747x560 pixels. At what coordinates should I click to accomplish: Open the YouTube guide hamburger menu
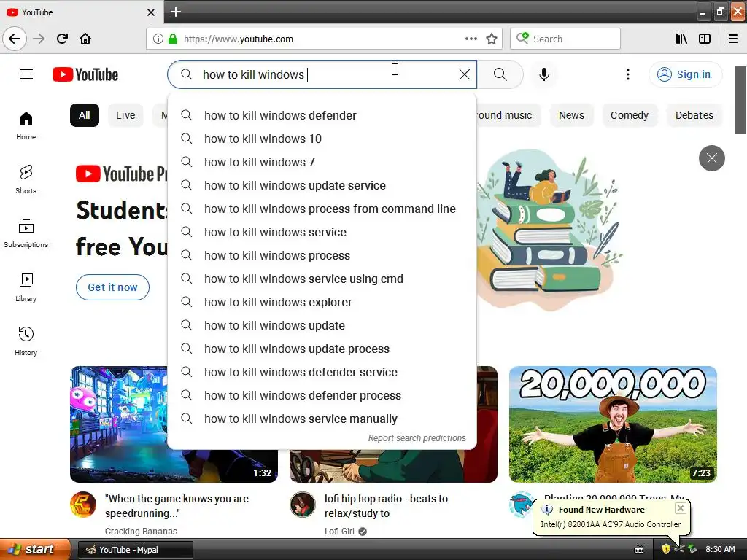(26, 74)
